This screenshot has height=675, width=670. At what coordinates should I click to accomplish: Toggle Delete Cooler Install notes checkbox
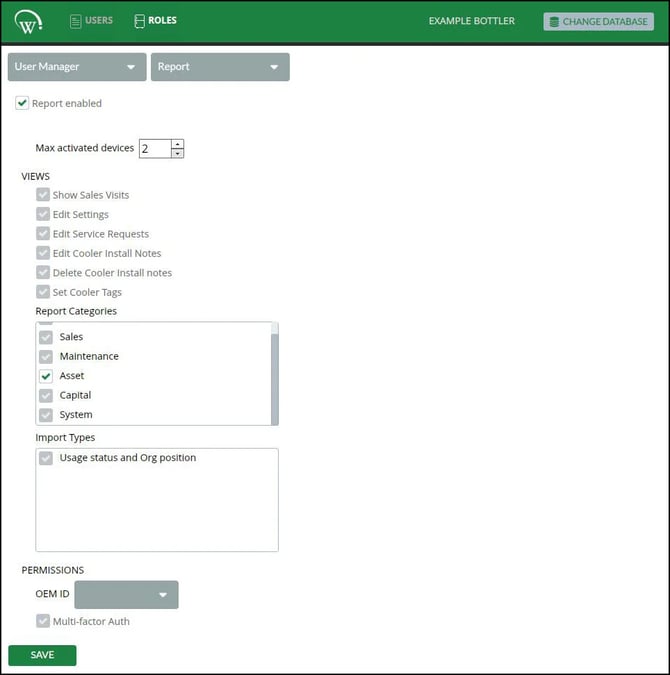click(x=43, y=272)
